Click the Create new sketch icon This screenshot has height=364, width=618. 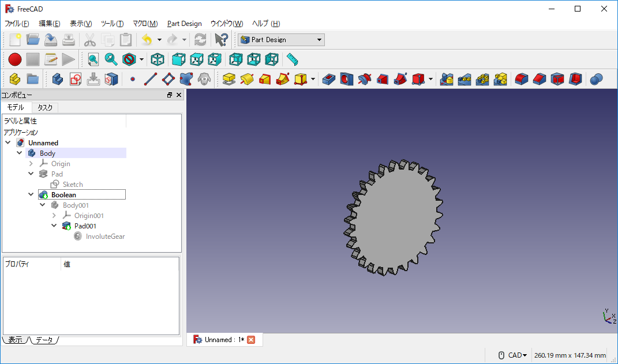pos(75,78)
